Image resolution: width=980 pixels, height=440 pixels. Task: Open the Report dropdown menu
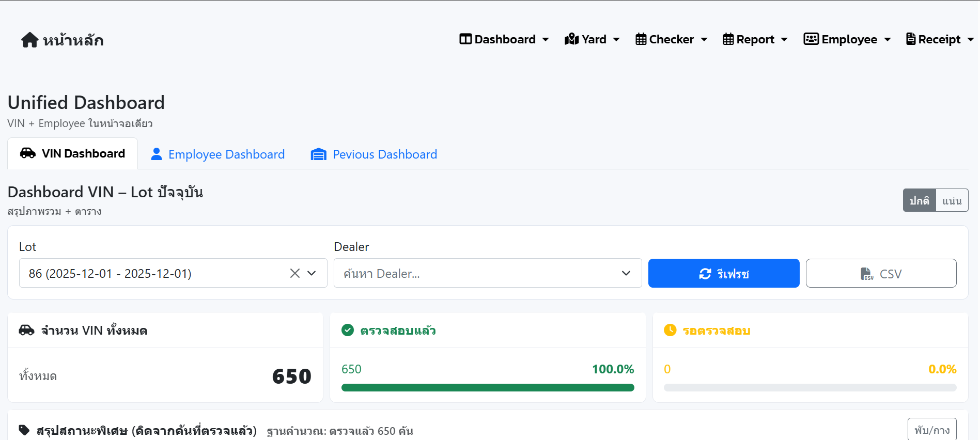pos(755,39)
